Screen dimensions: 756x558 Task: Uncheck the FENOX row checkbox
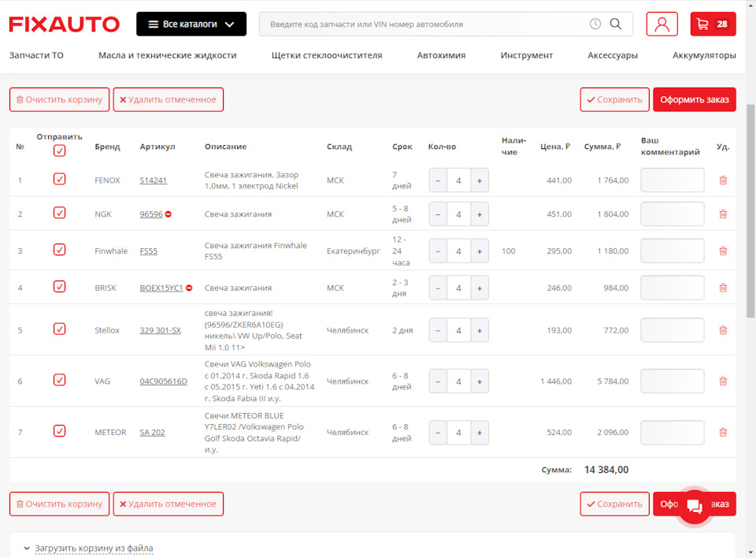[x=59, y=179]
